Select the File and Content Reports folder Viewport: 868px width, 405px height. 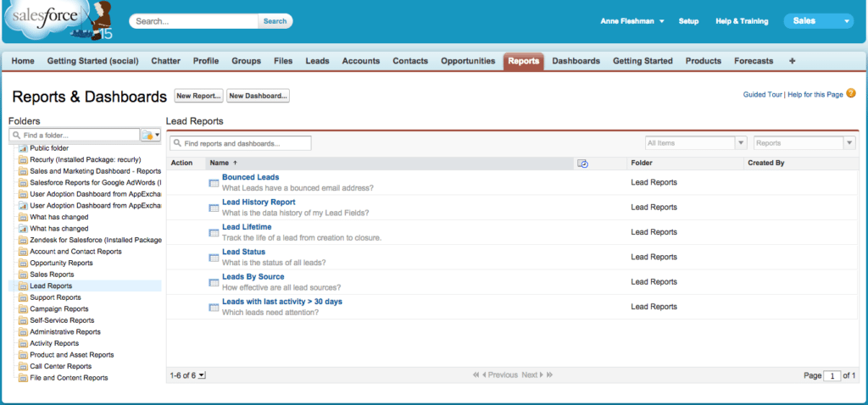69,378
